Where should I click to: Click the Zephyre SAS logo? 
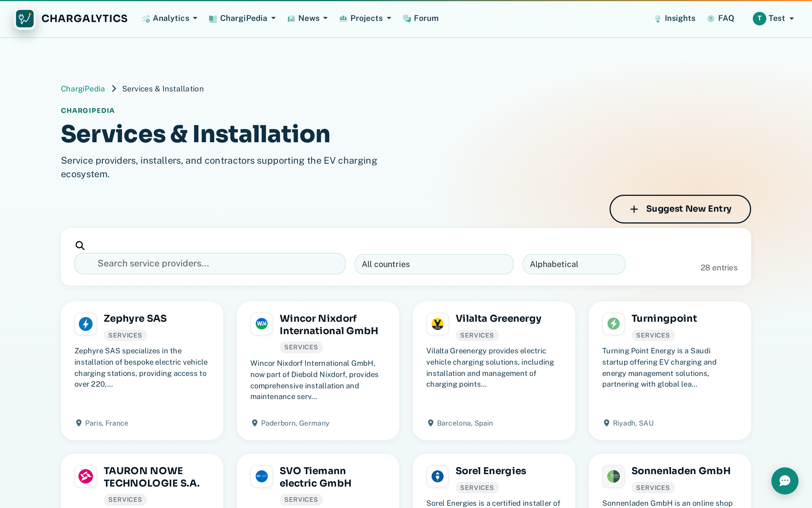pyautogui.click(x=85, y=324)
